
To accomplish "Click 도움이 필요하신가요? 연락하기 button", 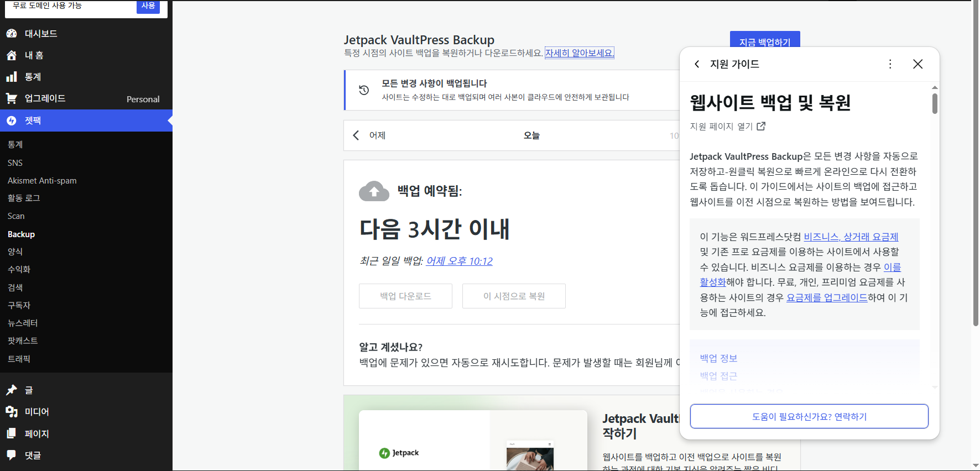I will [x=809, y=416].
